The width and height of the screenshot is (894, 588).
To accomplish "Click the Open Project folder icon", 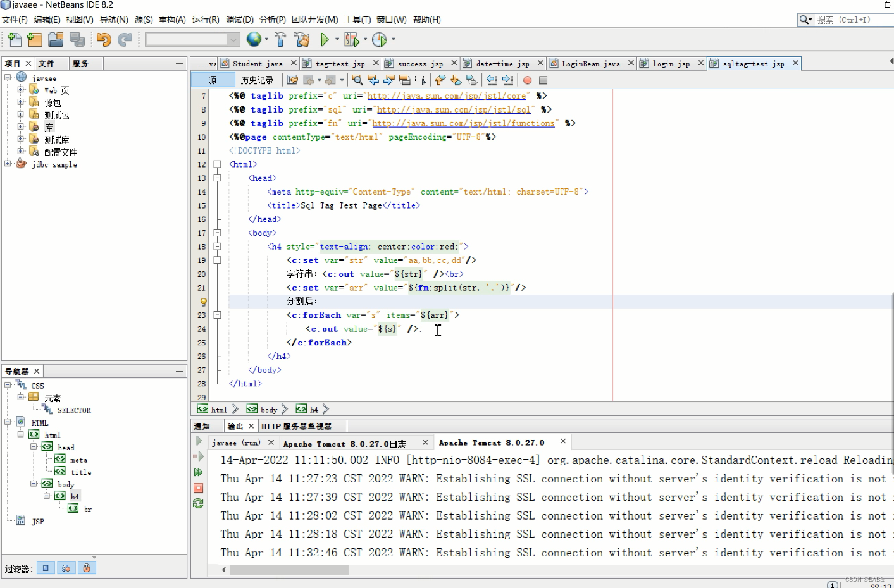I will [56, 40].
